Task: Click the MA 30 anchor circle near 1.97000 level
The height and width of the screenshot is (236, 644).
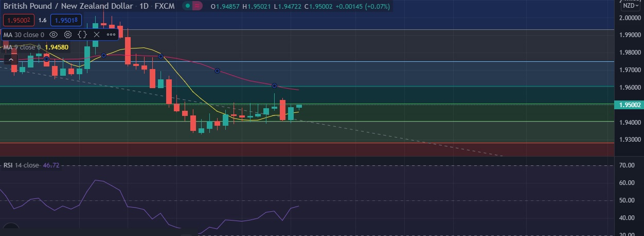Action: point(217,71)
